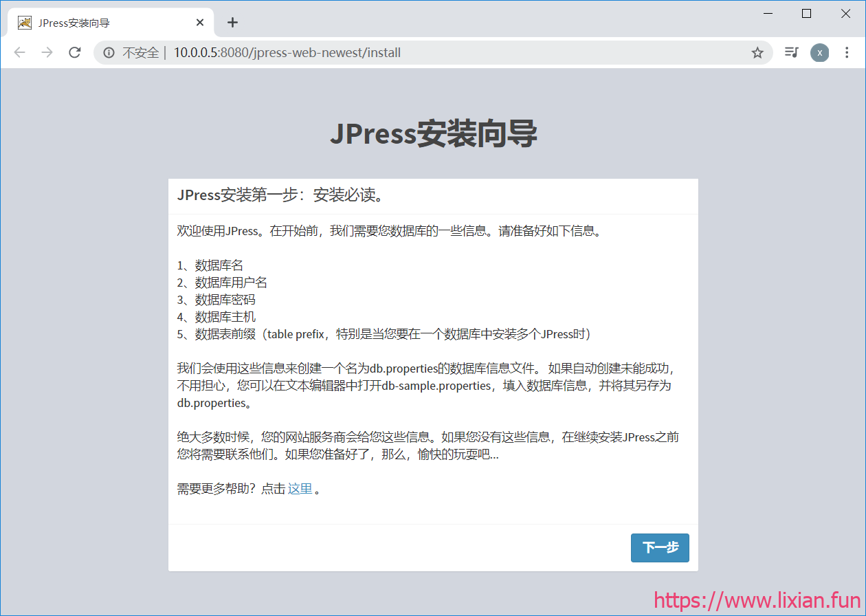Click list item 3、数据库密码
This screenshot has height=616, width=866.
(x=216, y=300)
